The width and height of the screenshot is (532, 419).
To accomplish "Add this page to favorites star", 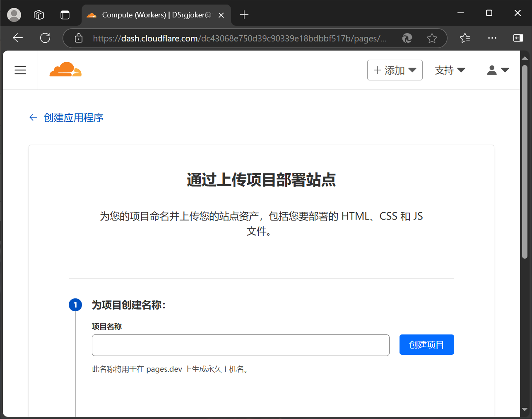I will coord(432,39).
